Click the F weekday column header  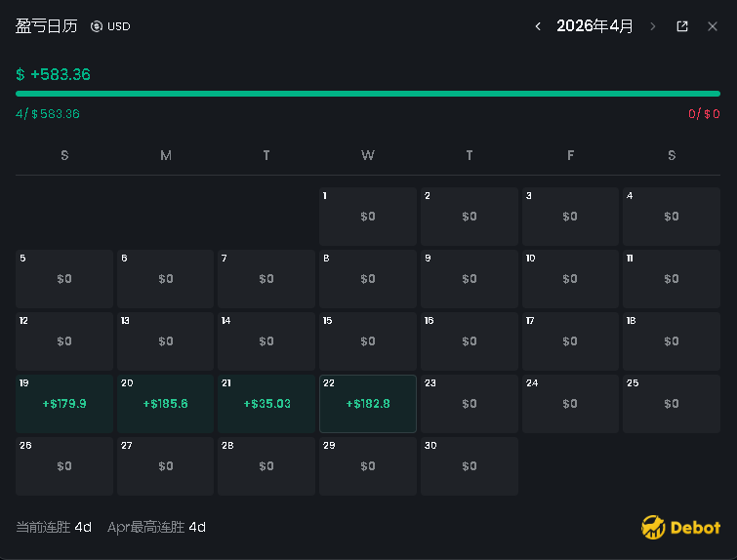(570, 155)
